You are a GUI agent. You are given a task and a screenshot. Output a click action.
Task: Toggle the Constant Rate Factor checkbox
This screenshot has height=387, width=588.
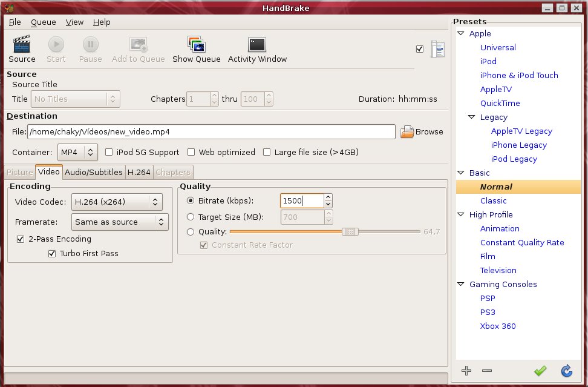[x=204, y=245]
